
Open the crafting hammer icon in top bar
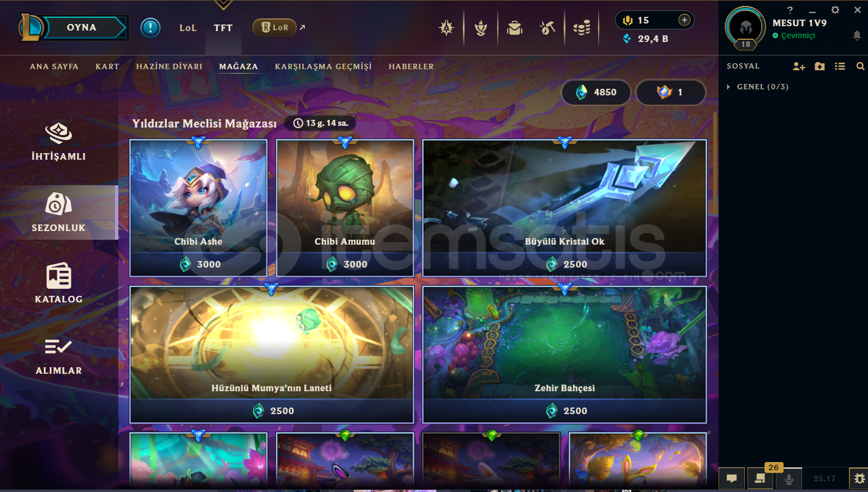(547, 27)
